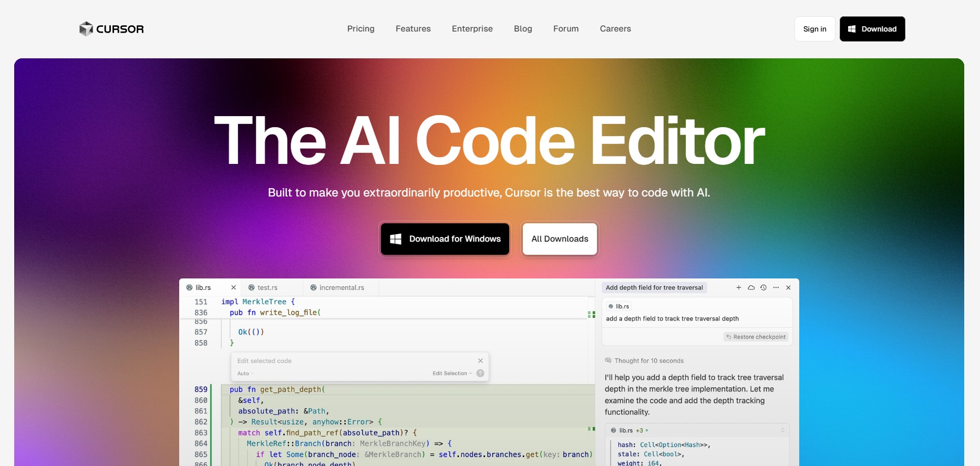This screenshot has width=980, height=466.
Task: Click the restore arrow icon in checkpoint button
Action: point(729,337)
